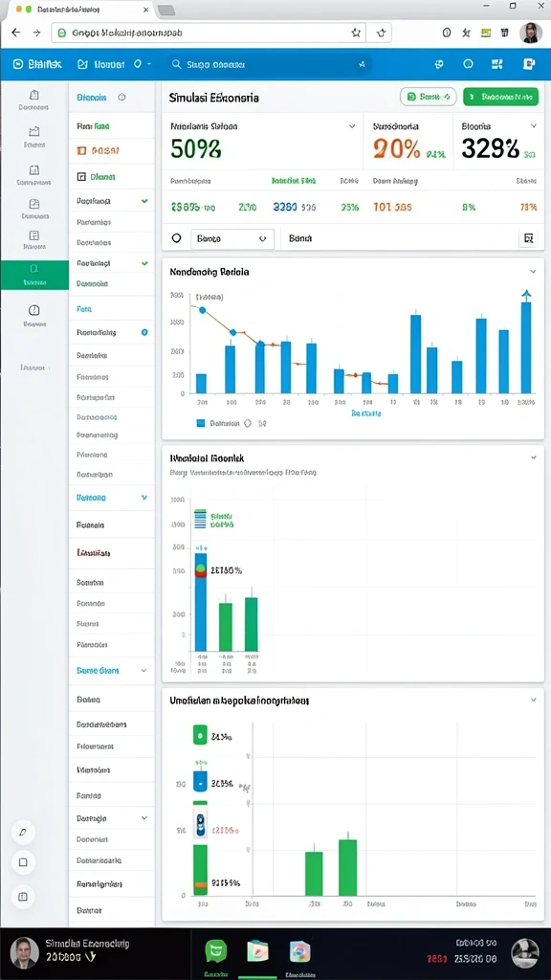Open the green chat app in the taskbar
Viewport: 551px width, 980px height.
[x=216, y=950]
